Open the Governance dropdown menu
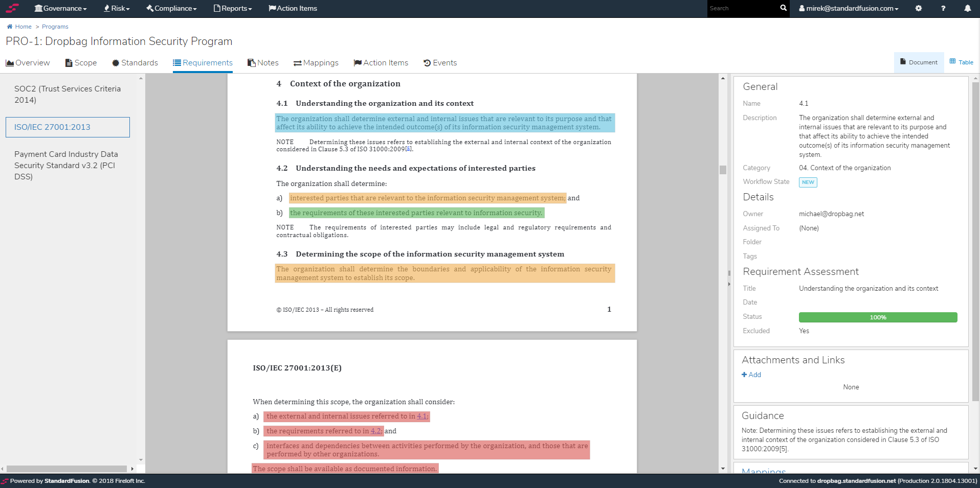980x488 pixels. click(60, 8)
